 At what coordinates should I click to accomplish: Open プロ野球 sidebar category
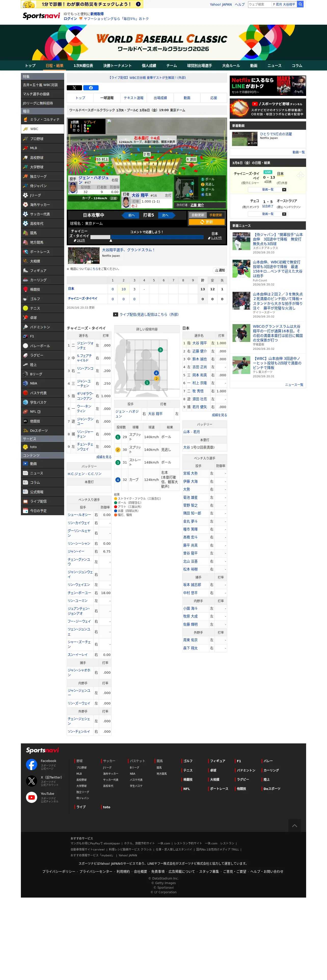pos(42,139)
